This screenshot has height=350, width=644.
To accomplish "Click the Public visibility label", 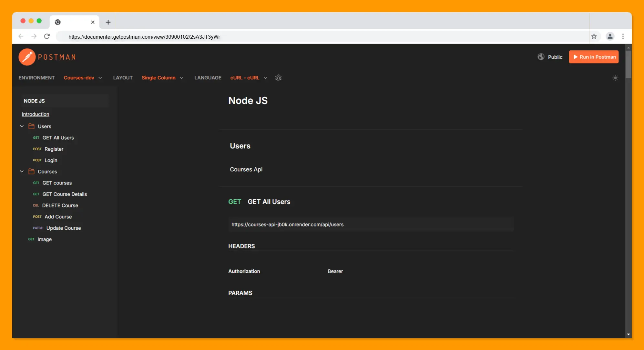I will [x=555, y=57].
